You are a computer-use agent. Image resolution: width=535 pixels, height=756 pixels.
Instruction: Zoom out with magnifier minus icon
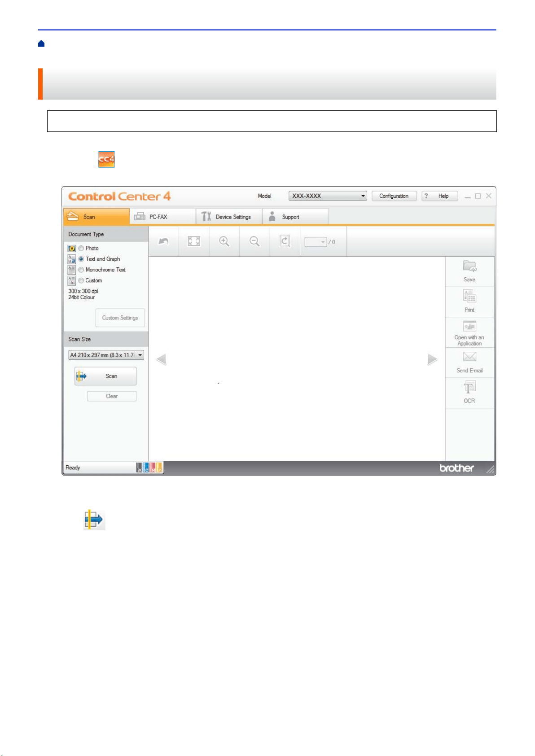tap(254, 241)
